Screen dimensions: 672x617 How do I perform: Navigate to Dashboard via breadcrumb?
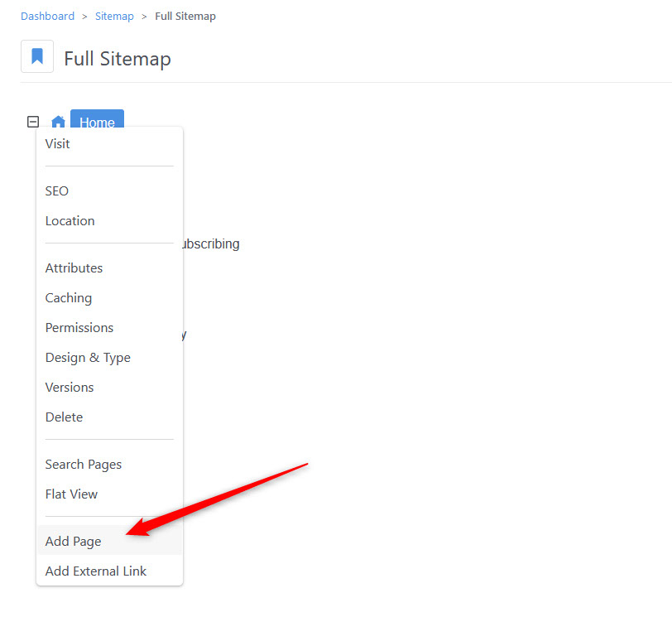coord(47,16)
